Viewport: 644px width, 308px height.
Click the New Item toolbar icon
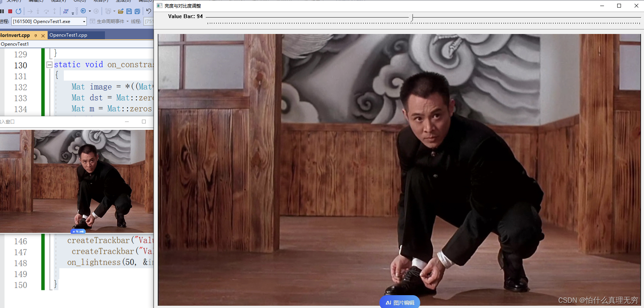click(x=108, y=11)
